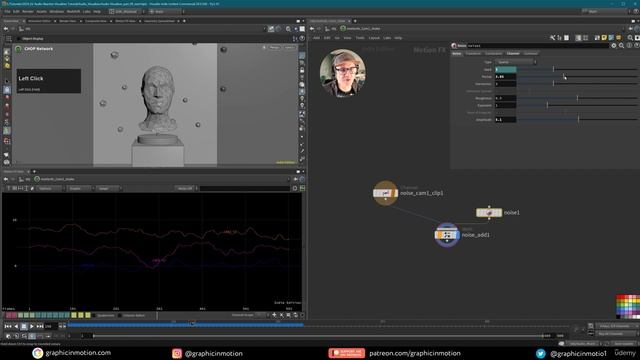Select the Animation Editor pane tab

pyautogui.click(x=39, y=21)
